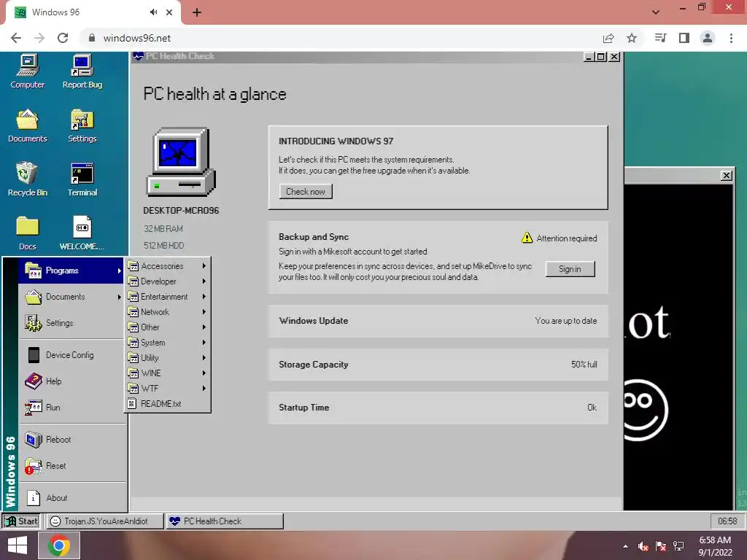
Task: Click the Start button on Windows 96 taskbar
Action: pyautogui.click(x=21, y=521)
